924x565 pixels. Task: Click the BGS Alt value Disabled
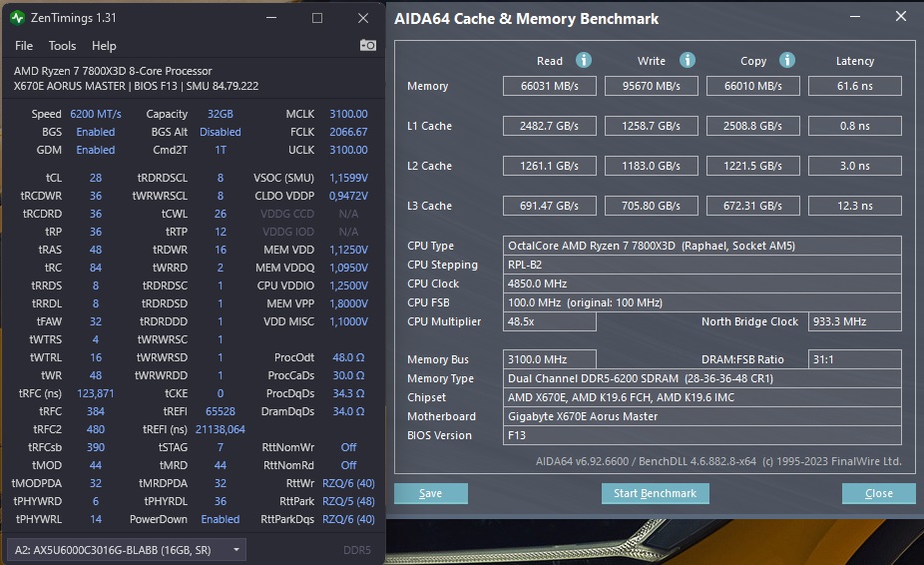220,132
